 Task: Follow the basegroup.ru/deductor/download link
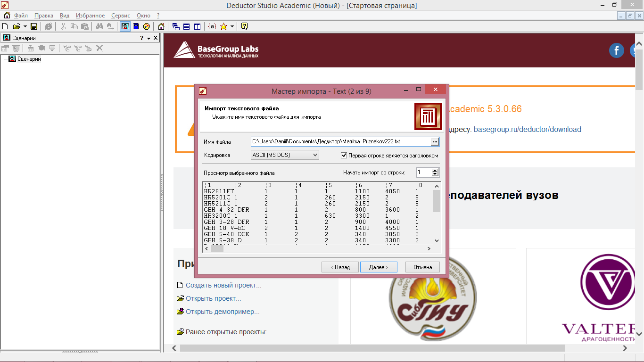528,129
